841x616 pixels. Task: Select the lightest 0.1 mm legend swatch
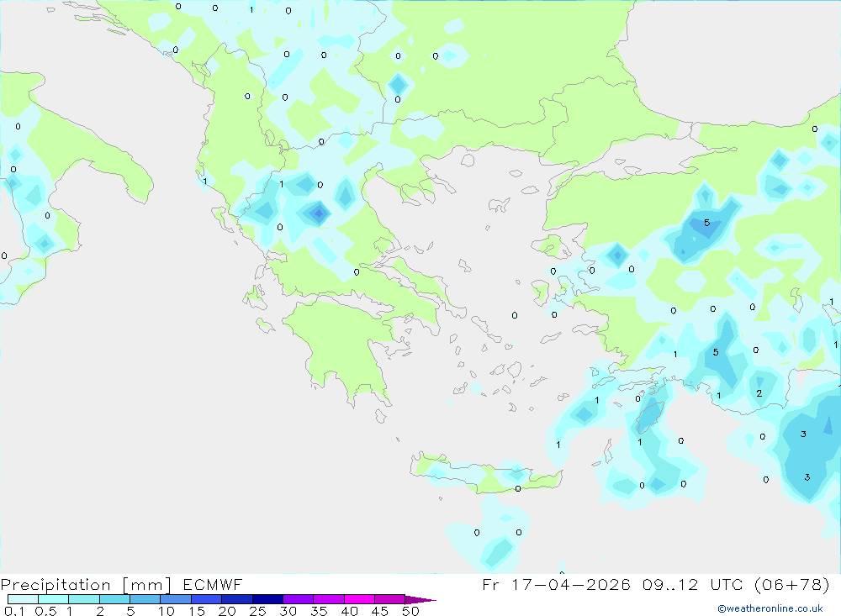[x=23, y=599]
